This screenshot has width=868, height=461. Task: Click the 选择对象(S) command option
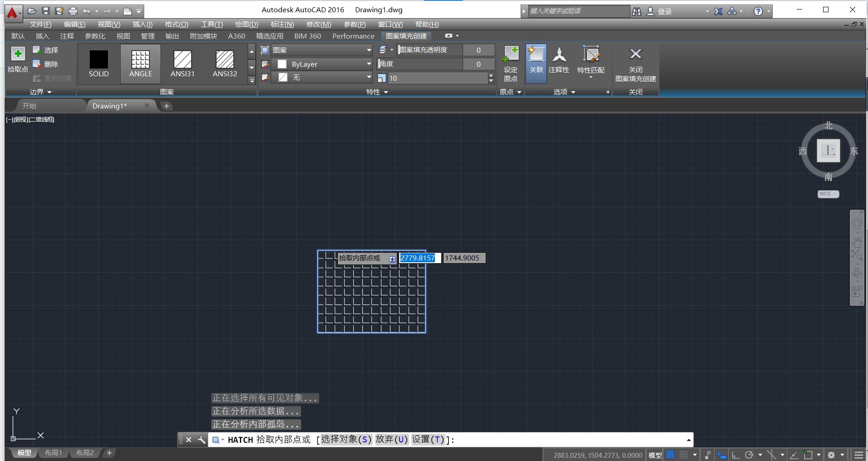346,439
